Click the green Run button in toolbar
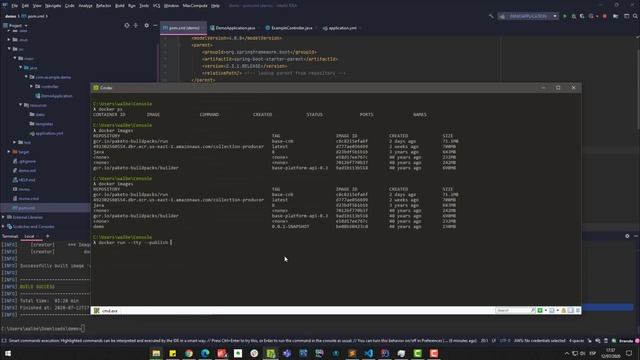 point(565,16)
